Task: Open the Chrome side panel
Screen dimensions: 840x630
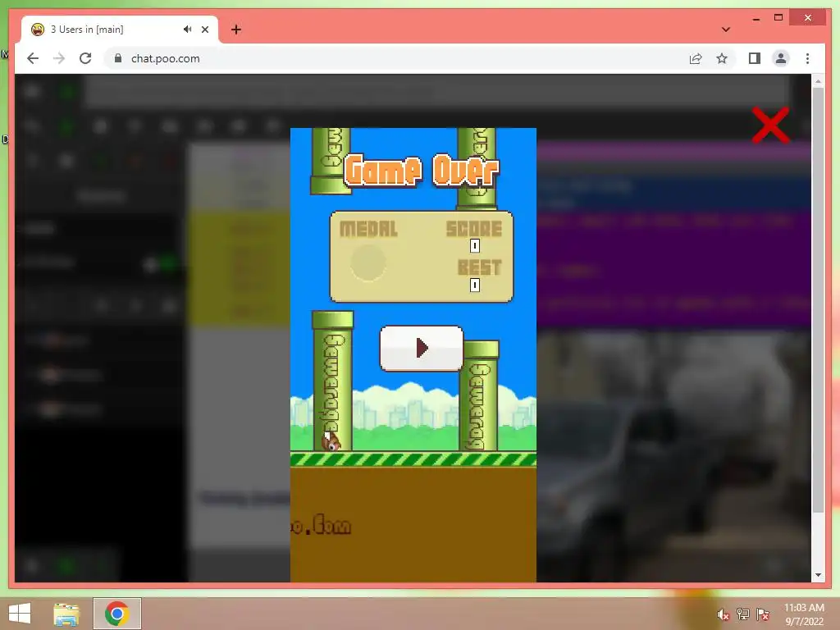Action: 755,58
